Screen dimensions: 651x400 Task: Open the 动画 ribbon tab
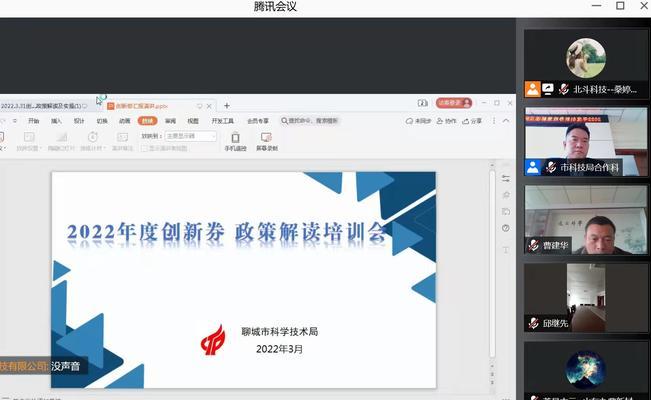coord(125,121)
